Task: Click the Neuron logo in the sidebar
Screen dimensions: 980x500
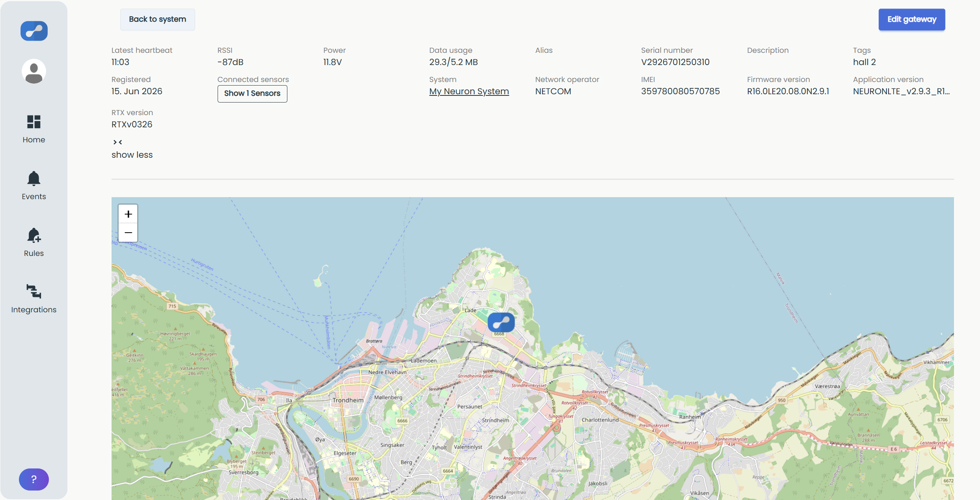Action: (x=34, y=31)
